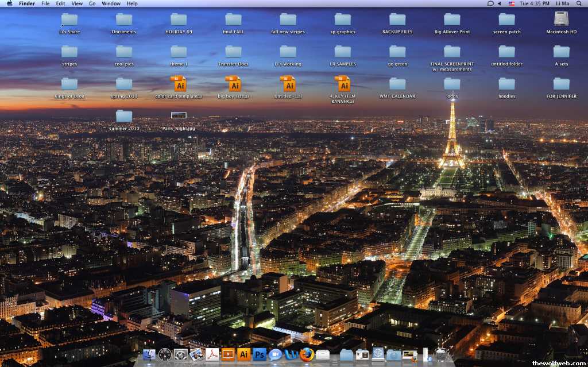
Task: Open the Li Ma user menu
Action: click(562, 3)
